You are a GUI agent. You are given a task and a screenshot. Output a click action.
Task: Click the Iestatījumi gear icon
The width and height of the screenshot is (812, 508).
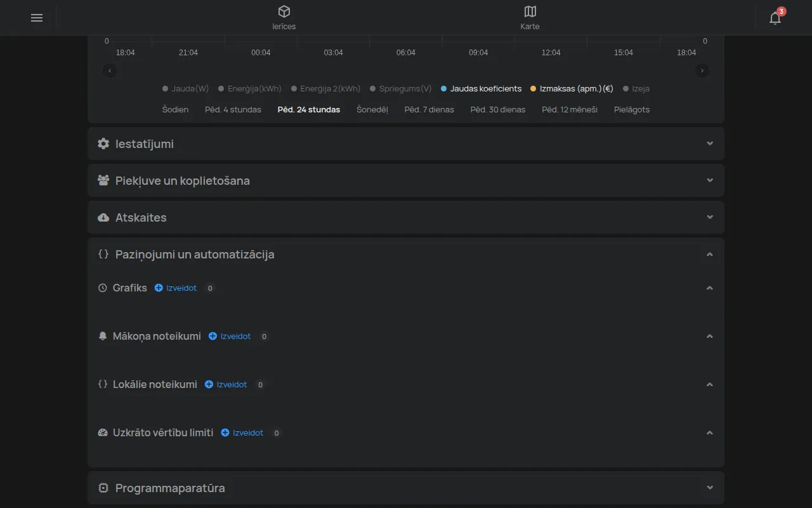click(103, 144)
